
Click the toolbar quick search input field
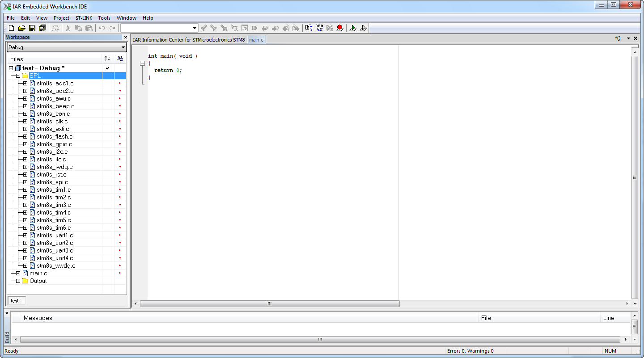(x=156, y=28)
